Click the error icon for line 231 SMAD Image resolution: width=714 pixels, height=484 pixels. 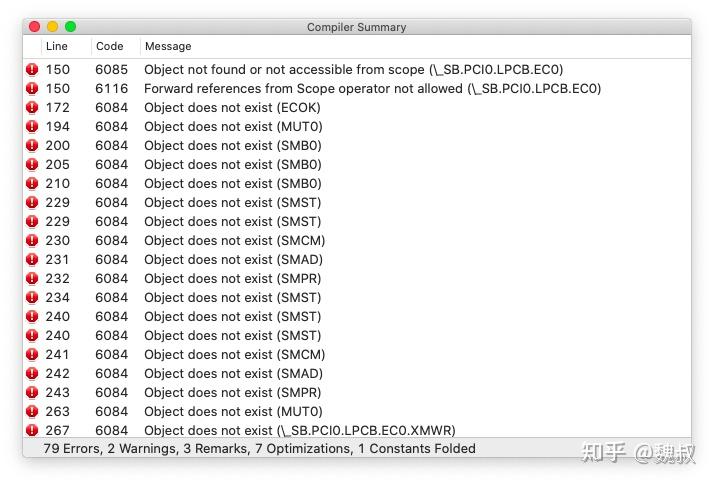point(32,260)
